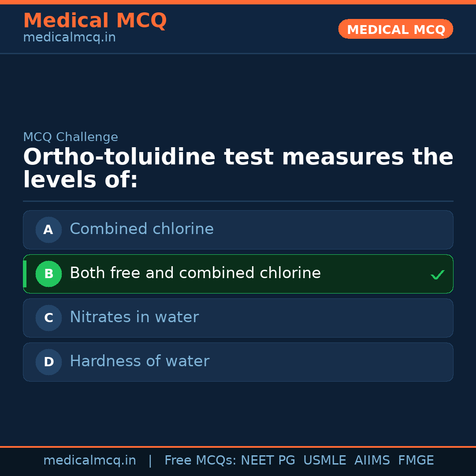The height and width of the screenshot is (476, 476).
Task: Click the letter A circle badge
Action: [48, 230]
